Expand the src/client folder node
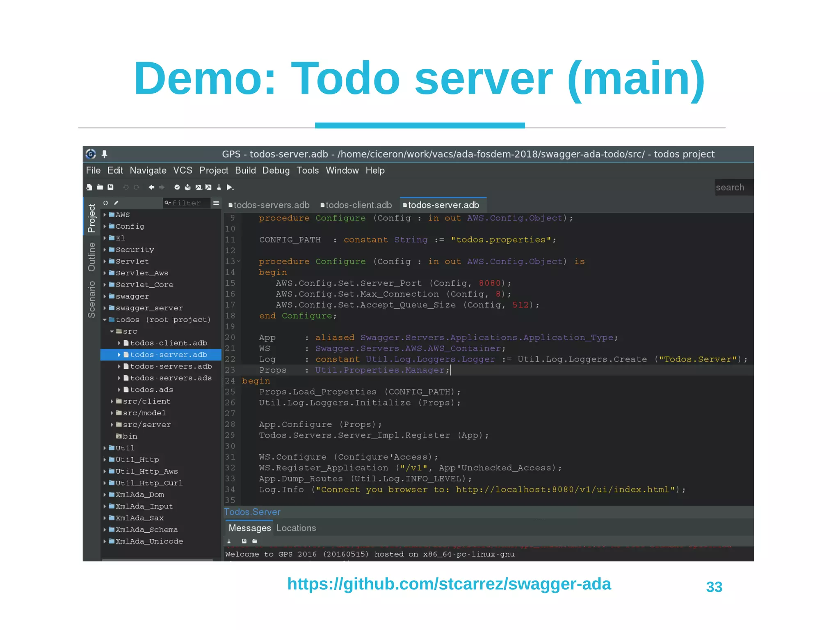 [x=112, y=401]
